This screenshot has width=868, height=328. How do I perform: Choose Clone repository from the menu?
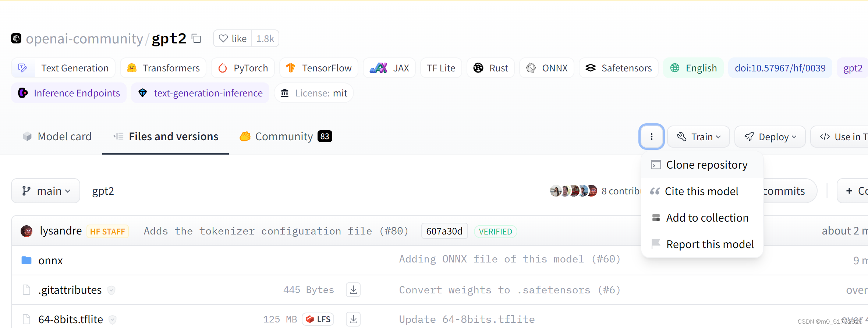[x=702, y=165]
